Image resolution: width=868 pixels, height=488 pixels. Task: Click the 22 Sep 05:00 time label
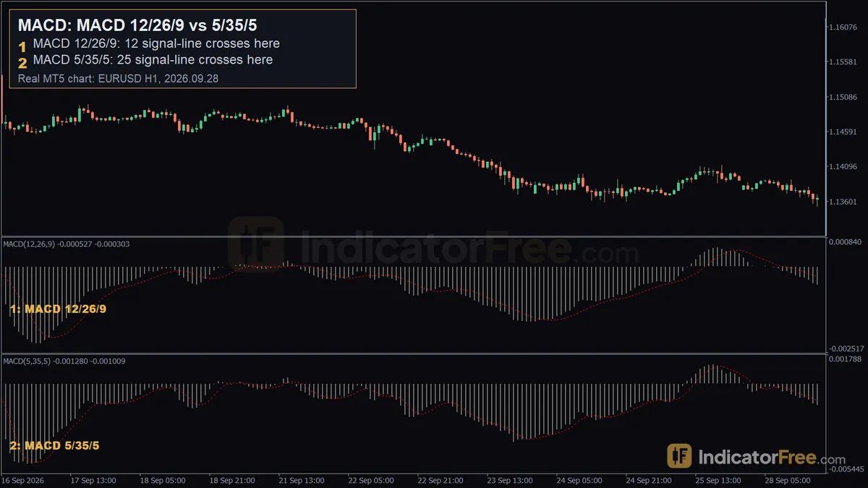pyautogui.click(x=371, y=481)
